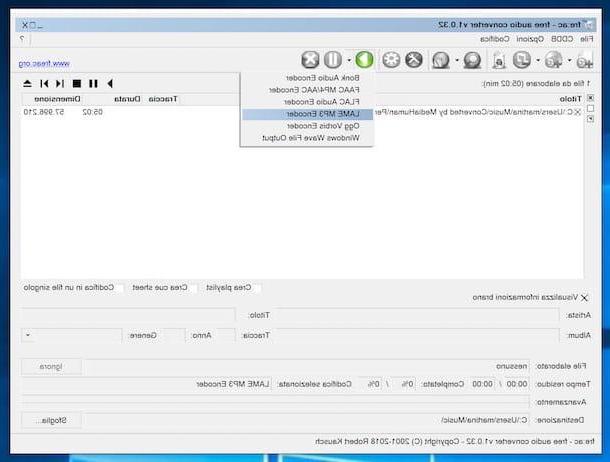Choose Ogg Vorbis Encoder from the list
The width and height of the screenshot is (610, 462).
point(307,126)
